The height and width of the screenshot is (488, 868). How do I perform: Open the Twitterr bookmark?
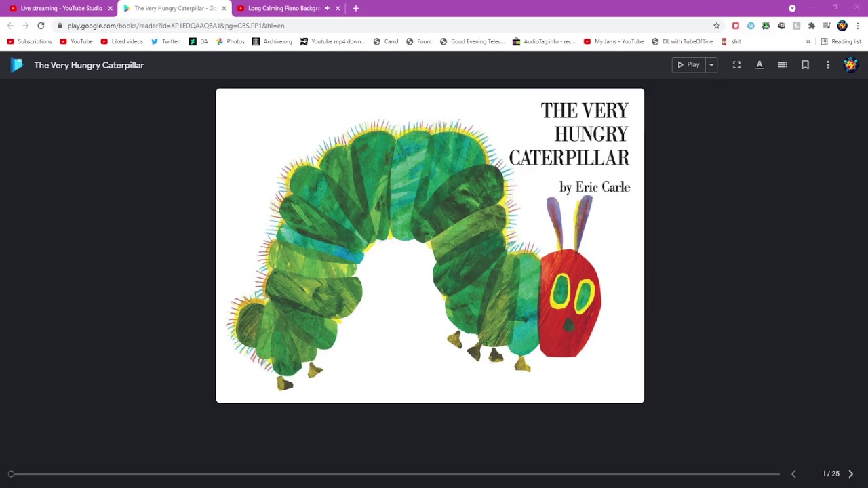[166, 41]
